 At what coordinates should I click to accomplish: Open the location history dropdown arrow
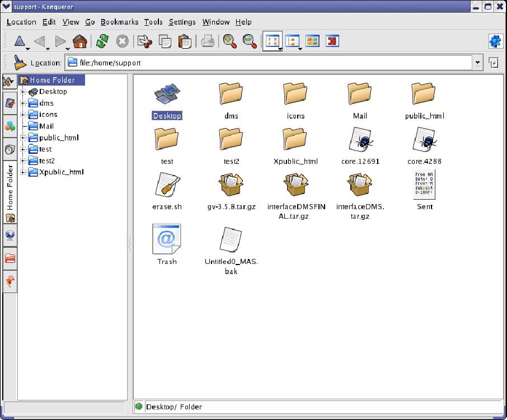(x=477, y=63)
